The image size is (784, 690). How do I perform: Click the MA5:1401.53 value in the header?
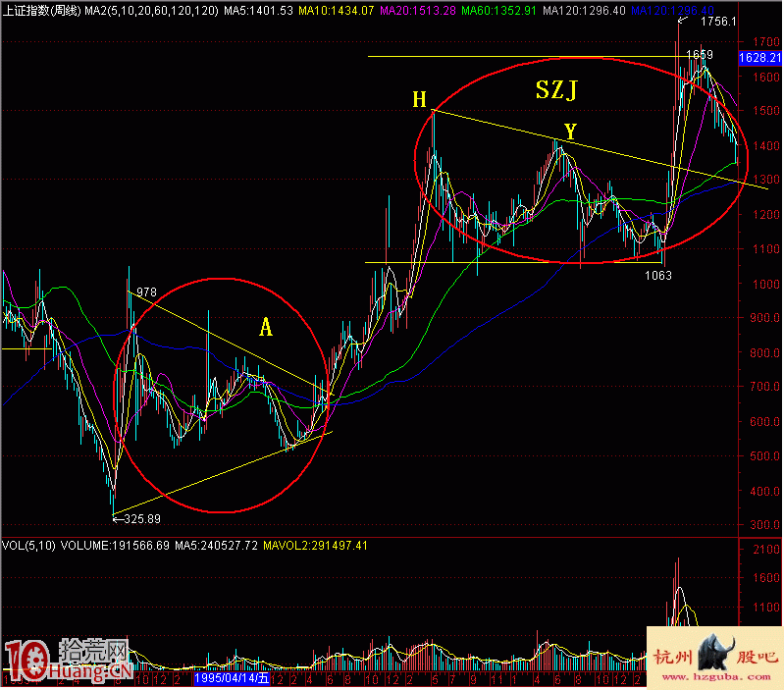pyautogui.click(x=258, y=11)
